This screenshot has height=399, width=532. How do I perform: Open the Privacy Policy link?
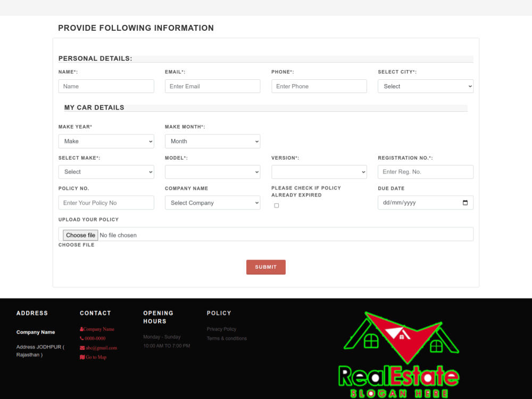[x=221, y=329]
